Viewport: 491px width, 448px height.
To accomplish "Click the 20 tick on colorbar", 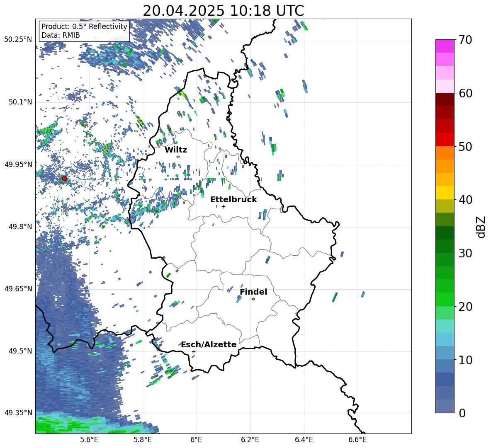I will (x=465, y=307).
